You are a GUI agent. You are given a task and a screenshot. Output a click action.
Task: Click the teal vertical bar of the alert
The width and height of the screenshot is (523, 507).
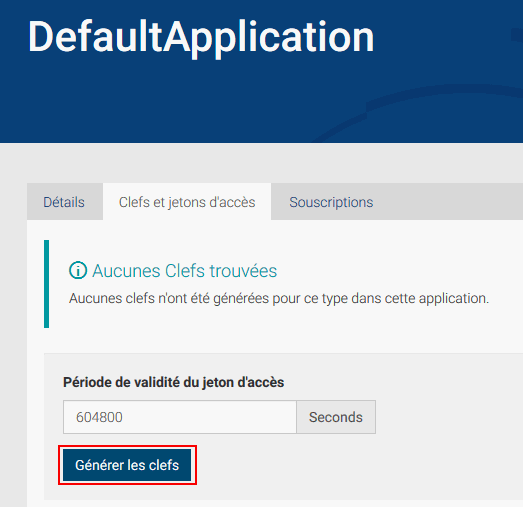tap(47, 284)
